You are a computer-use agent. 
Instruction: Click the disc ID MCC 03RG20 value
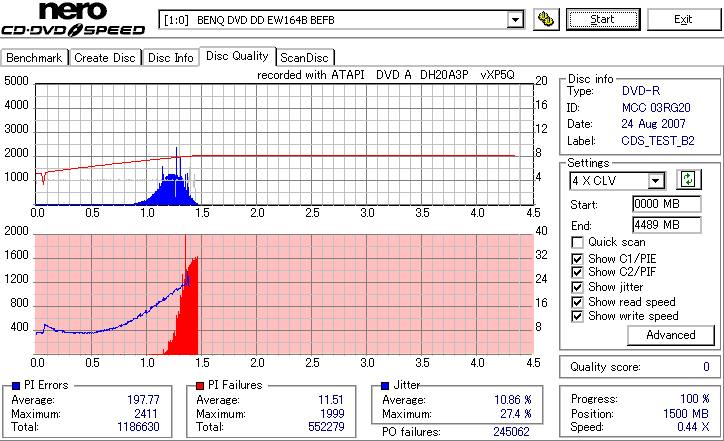click(656, 108)
